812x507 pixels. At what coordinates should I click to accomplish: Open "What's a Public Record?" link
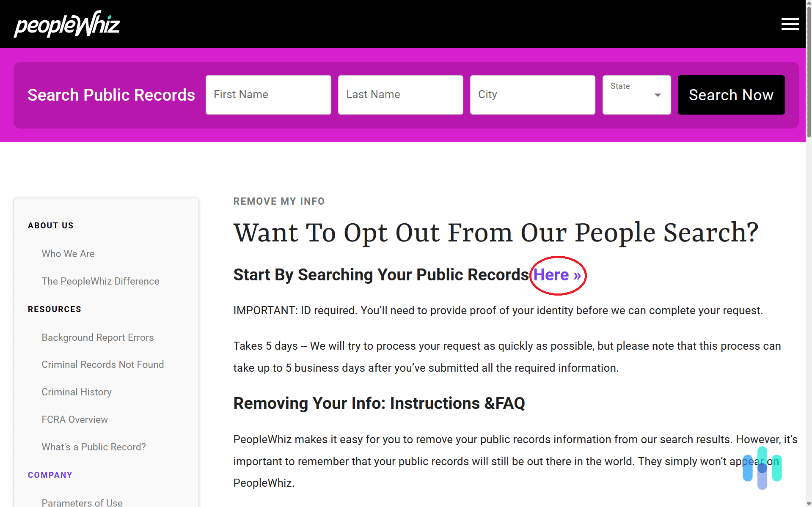[x=94, y=447]
